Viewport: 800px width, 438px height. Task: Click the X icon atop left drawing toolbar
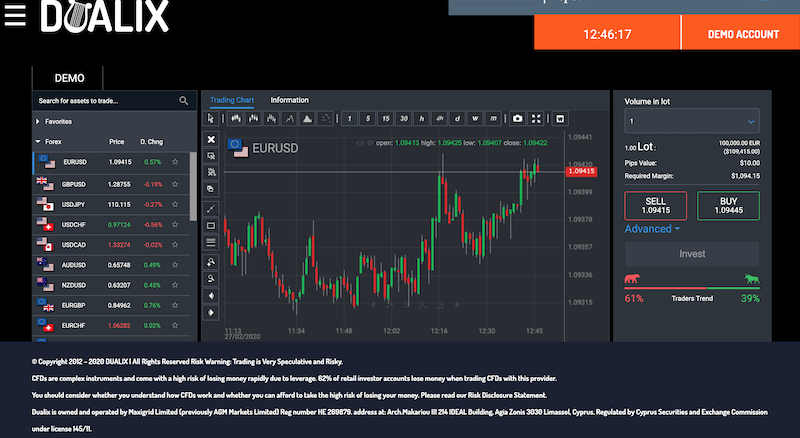[211, 139]
